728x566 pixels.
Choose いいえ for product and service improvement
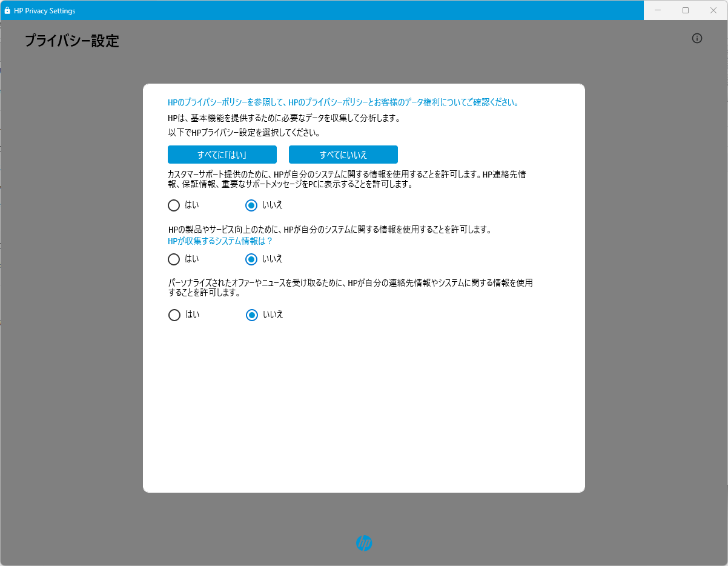[x=251, y=259]
